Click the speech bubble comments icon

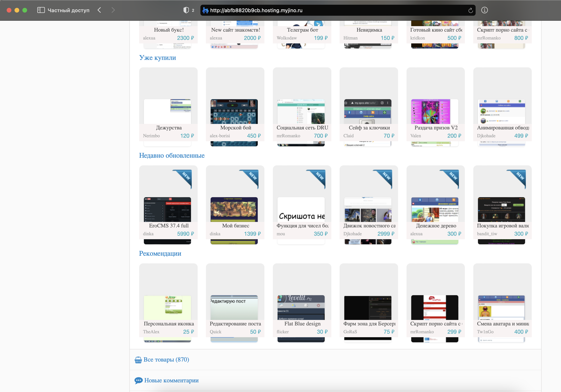138,381
